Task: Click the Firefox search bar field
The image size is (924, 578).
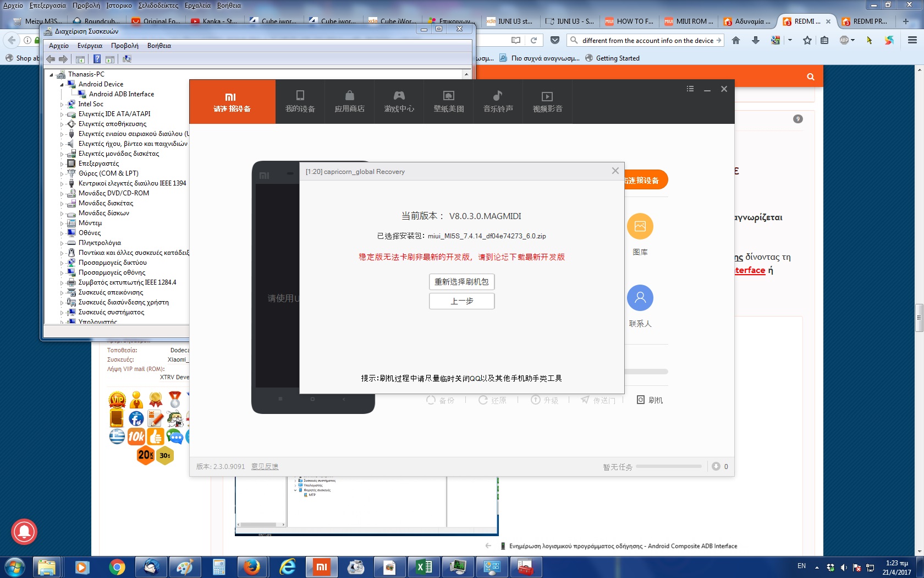Action: pos(647,41)
